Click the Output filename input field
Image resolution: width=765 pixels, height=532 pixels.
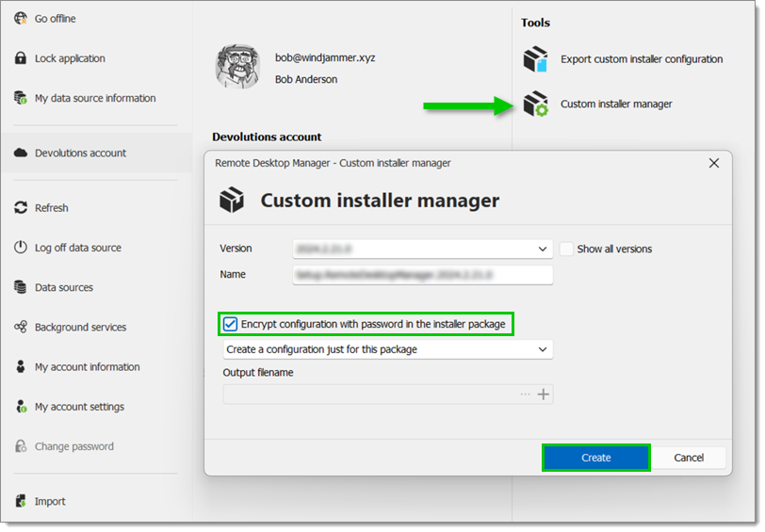[388, 394]
